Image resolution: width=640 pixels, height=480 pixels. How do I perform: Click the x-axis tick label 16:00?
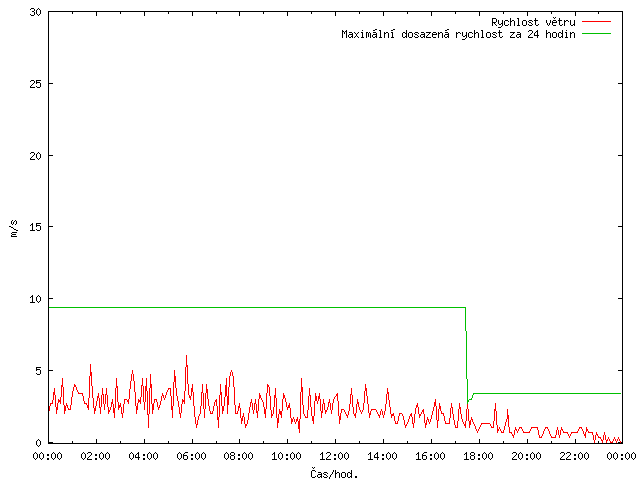pos(430,456)
